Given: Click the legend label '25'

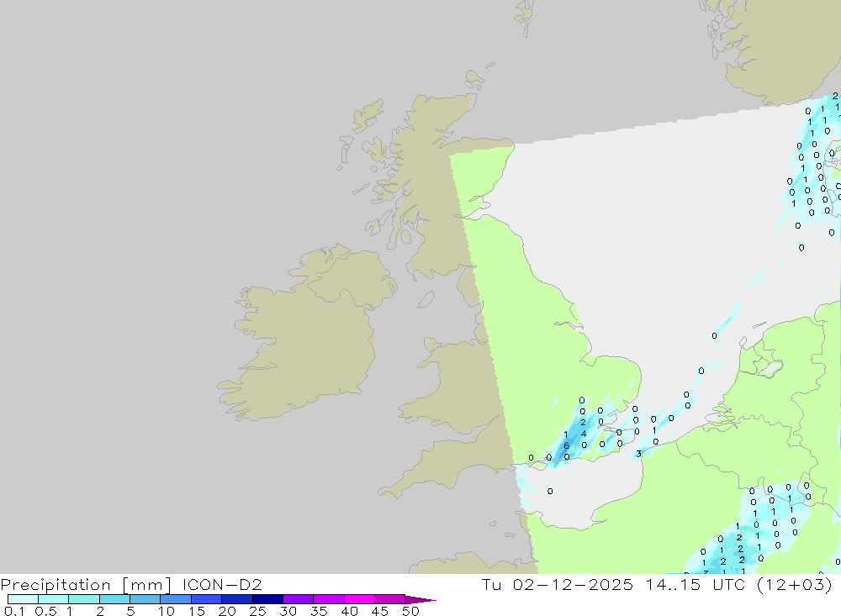Looking at the screenshot, I should 258,611.
